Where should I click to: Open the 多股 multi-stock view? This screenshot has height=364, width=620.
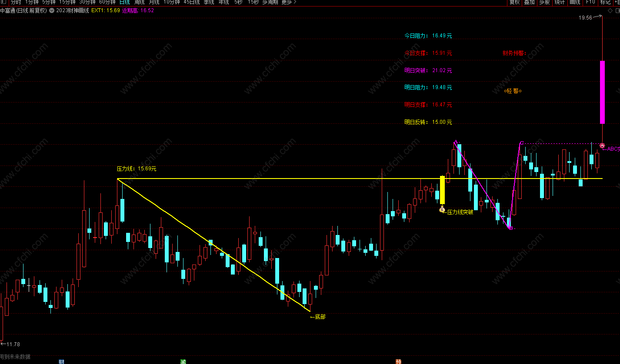(544, 2)
